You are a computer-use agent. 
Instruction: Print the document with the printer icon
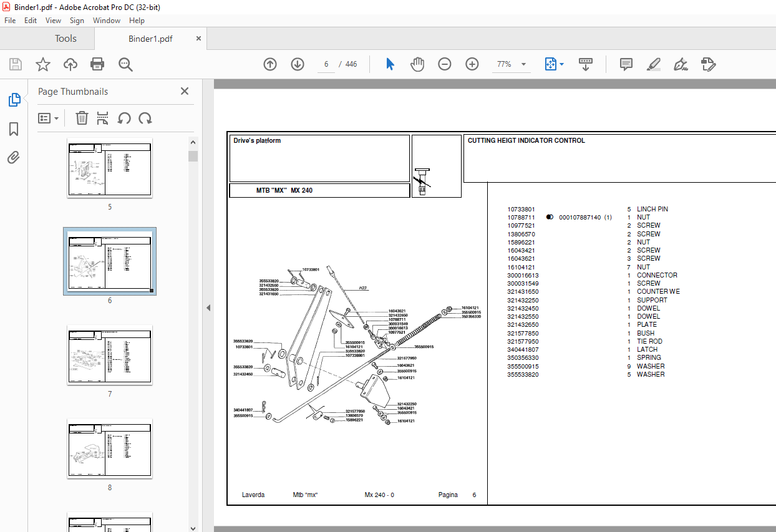point(97,64)
